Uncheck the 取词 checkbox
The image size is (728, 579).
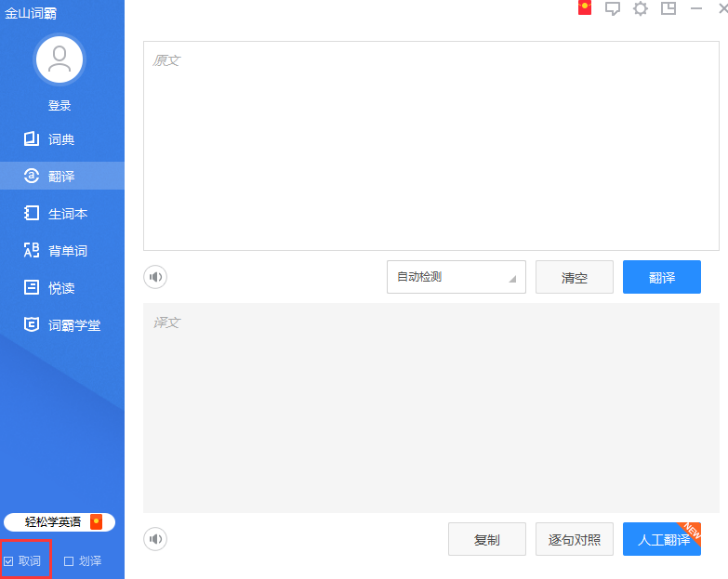[9, 561]
